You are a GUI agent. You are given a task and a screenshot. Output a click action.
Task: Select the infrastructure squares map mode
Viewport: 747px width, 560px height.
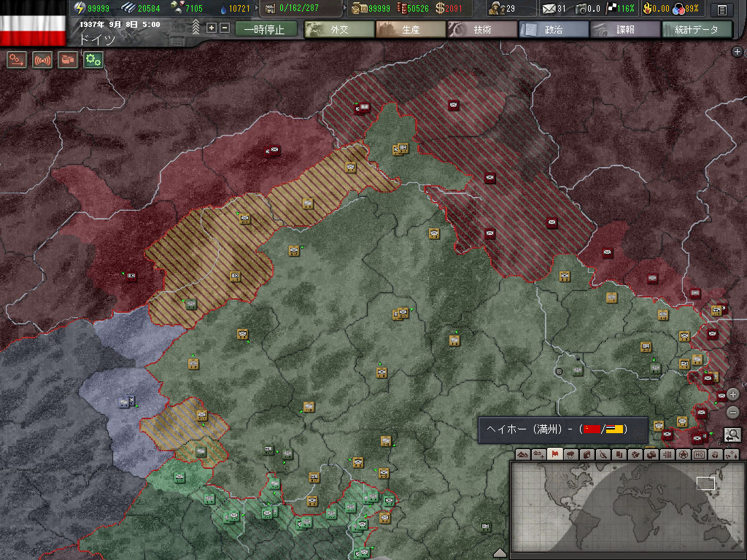(x=619, y=455)
